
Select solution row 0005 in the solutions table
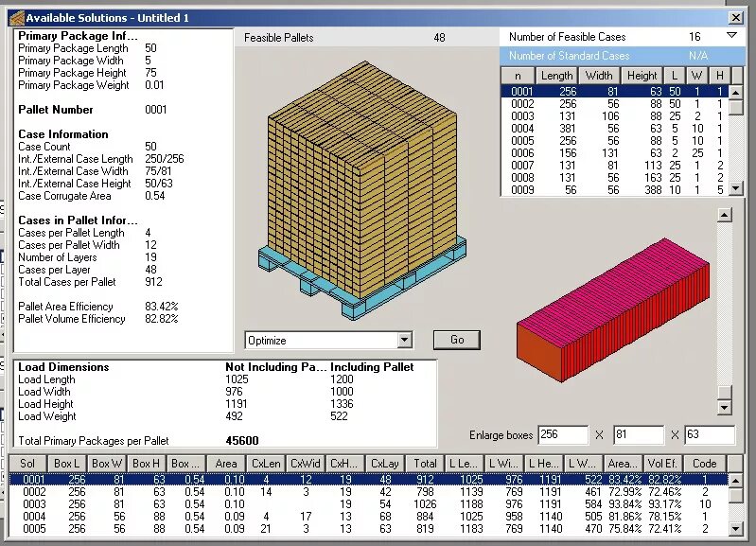368,529
